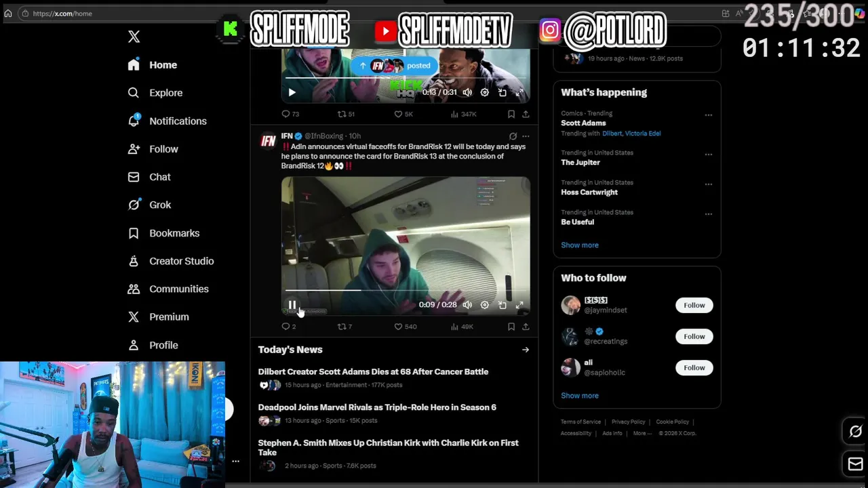Screen dimensions: 868x488
Task: Click Show more under Who to follow
Action: click(580, 396)
